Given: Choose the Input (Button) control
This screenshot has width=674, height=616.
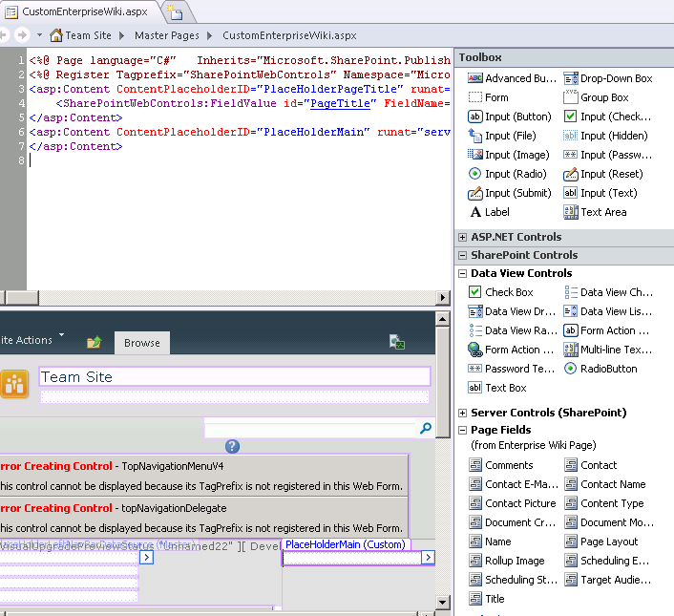Looking at the screenshot, I should (x=510, y=117).
